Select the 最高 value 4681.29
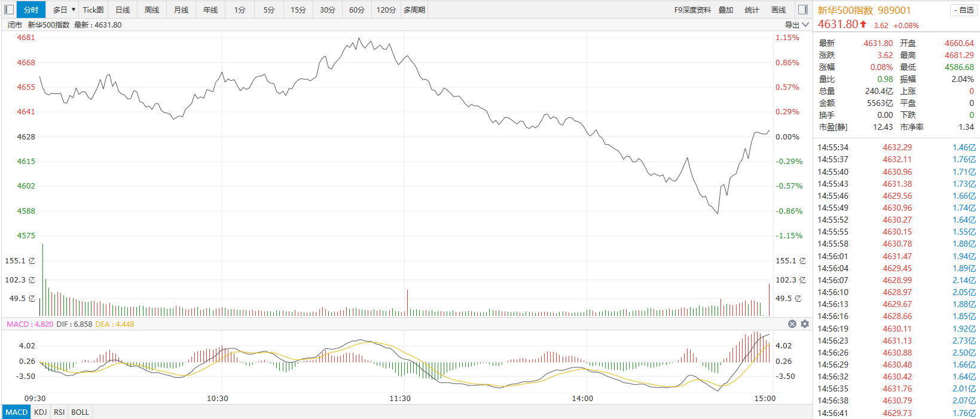 pos(959,55)
